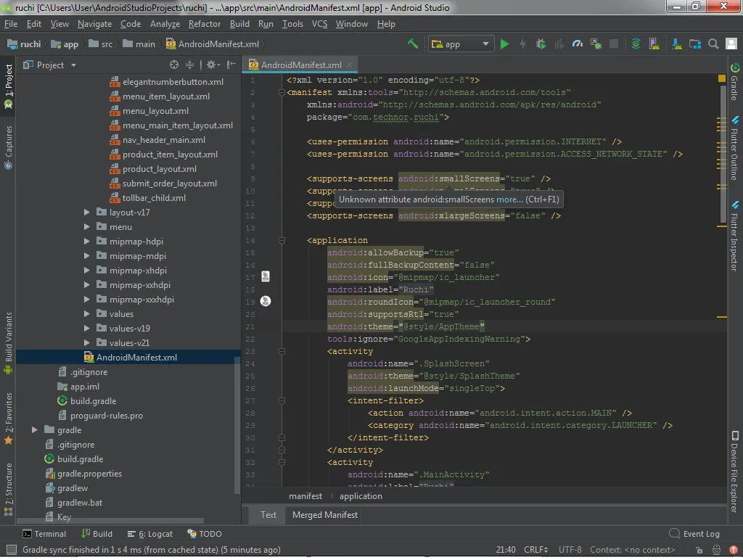
Task: Open the Refactor menu
Action: pos(204,24)
